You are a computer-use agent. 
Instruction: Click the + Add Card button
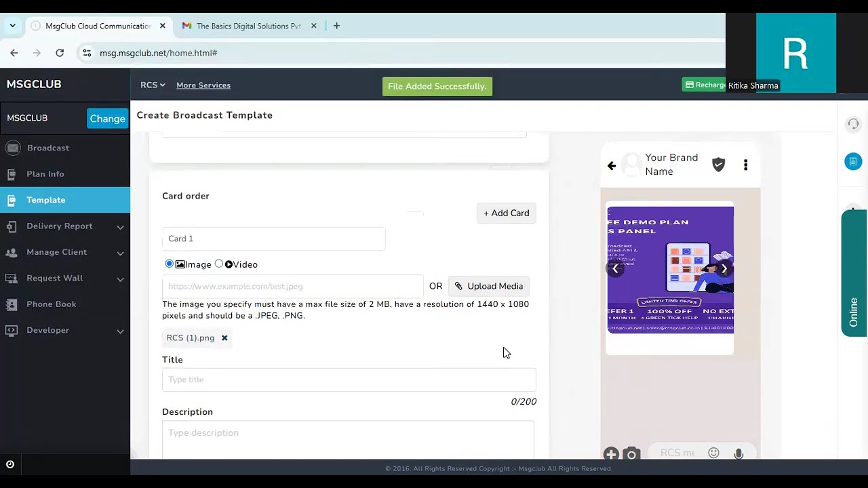507,213
